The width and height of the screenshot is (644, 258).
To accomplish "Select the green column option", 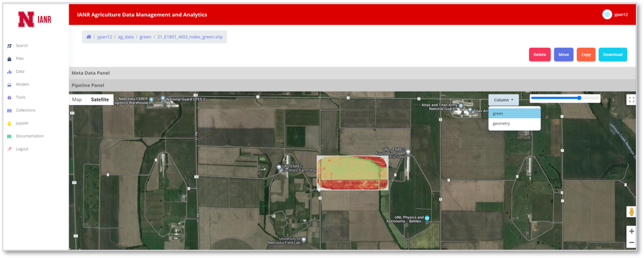I will click(514, 114).
